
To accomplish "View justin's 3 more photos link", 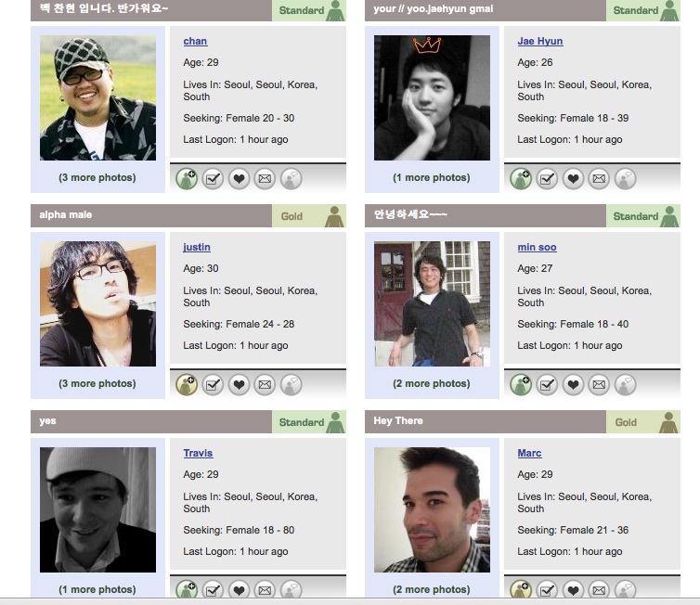I will point(97,383).
